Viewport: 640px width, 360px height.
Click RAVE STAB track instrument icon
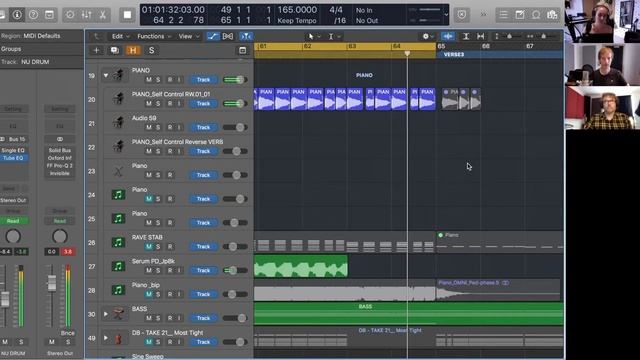[118, 242]
